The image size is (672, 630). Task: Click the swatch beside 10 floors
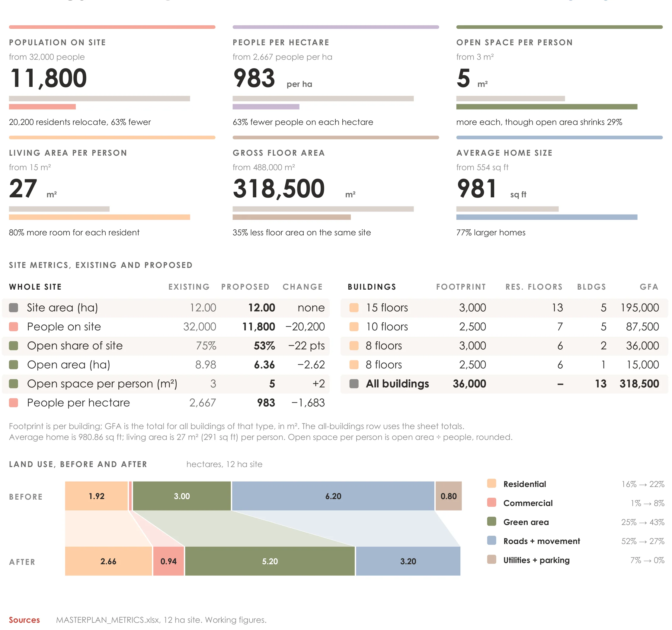[354, 327]
